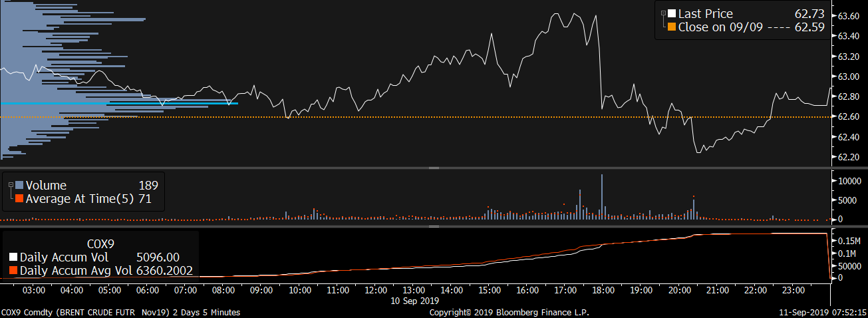Viewport: 868px width, 318px height.
Task: Click the 10000 volume axis label
Action: (x=851, y=180)
